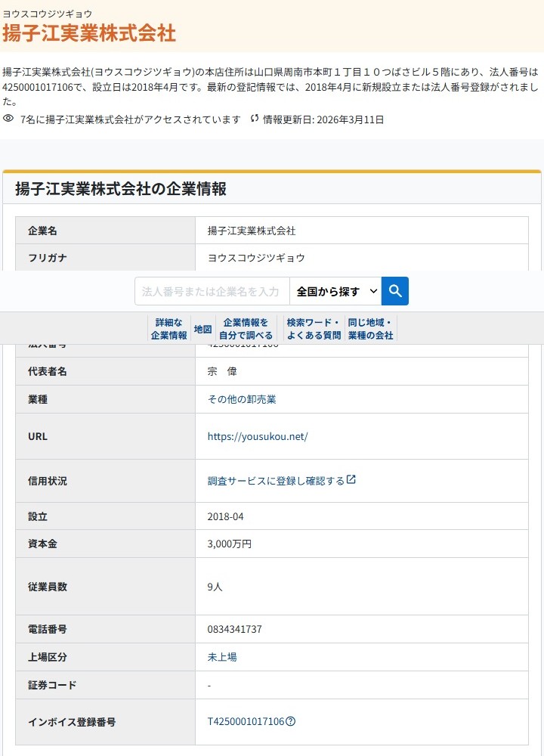Go to the 詳細な企業情報 tab
This screenshot has width=544, height=756.
(168, 329)
